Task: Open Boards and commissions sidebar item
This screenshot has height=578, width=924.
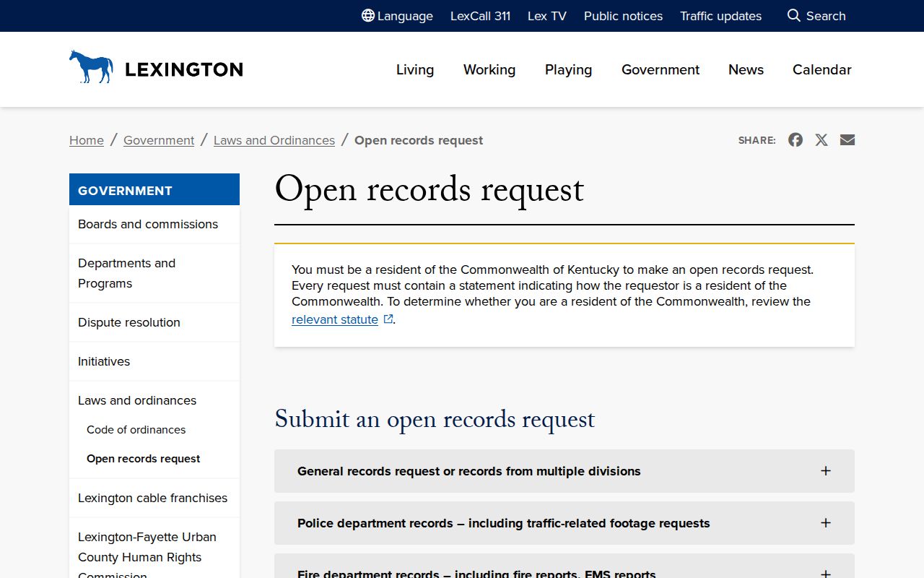Action: [x=154, y=224]
